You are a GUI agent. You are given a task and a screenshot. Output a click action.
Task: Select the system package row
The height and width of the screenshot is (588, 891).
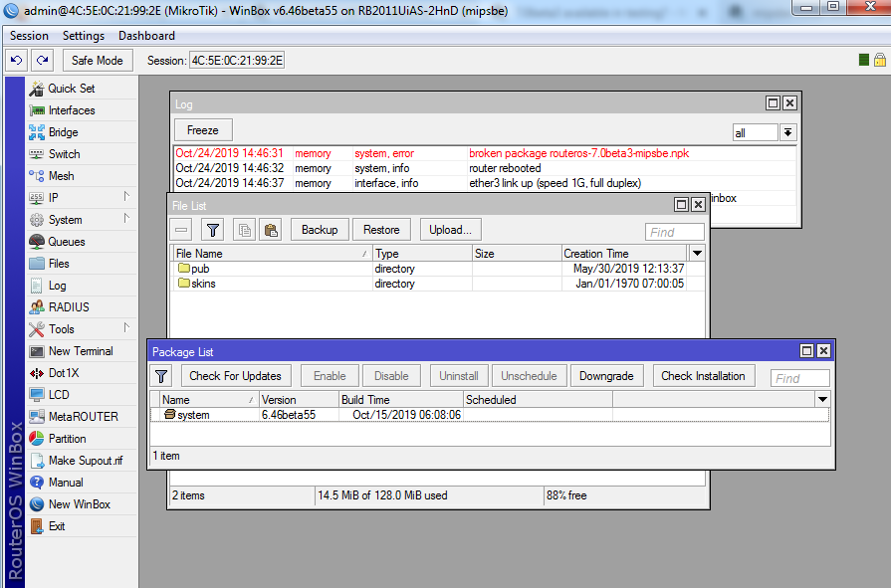click(x=489, y=415)
